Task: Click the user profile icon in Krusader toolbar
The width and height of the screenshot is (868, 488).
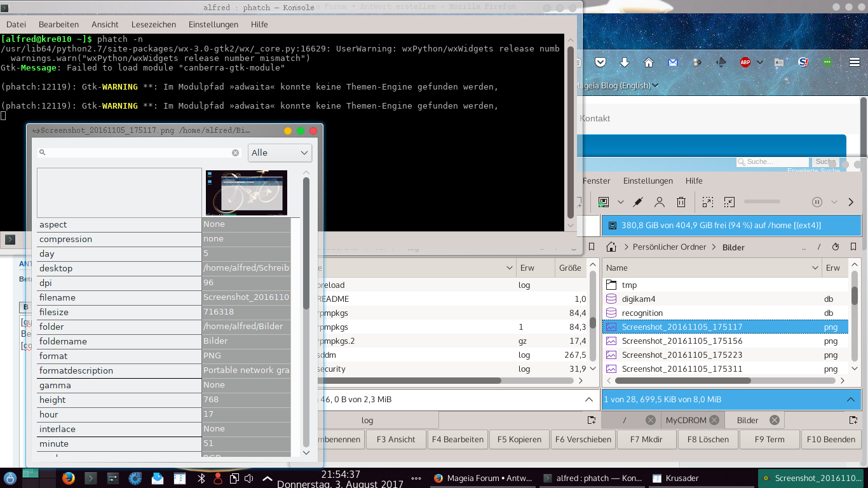Action: point(660,202)
